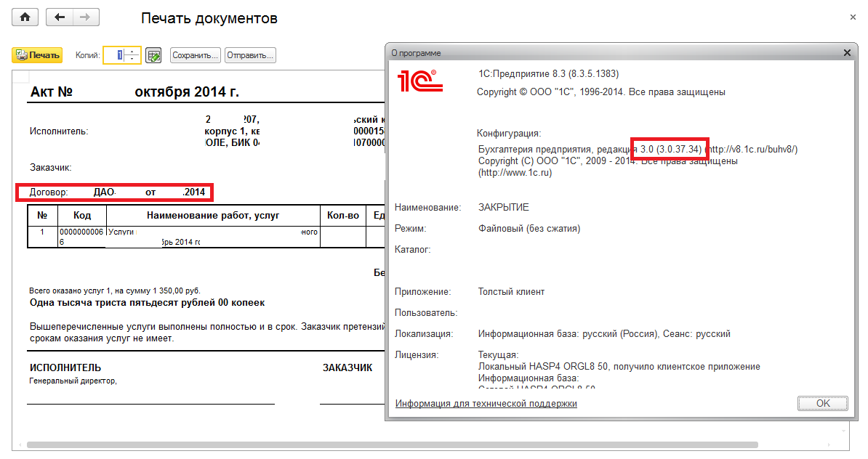Screen dimensions: 868x459
Task: Select the 0000000006 code cell
Action: point(82,237)
